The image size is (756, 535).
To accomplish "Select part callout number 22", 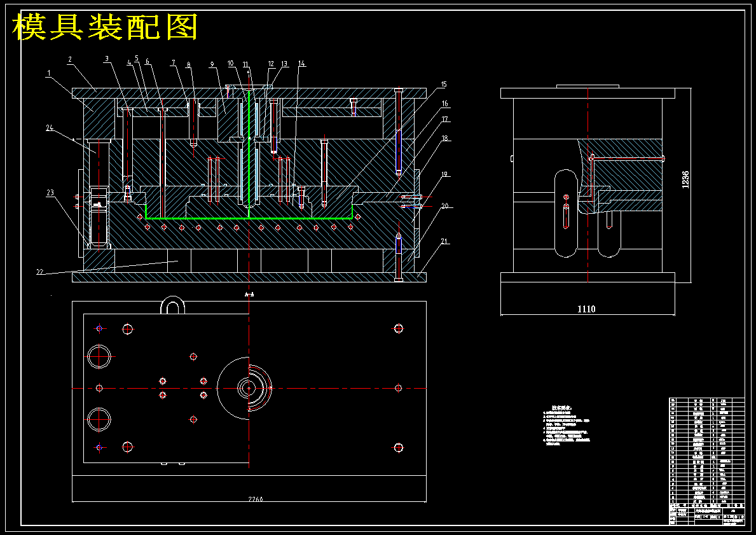I will [39, 272].
